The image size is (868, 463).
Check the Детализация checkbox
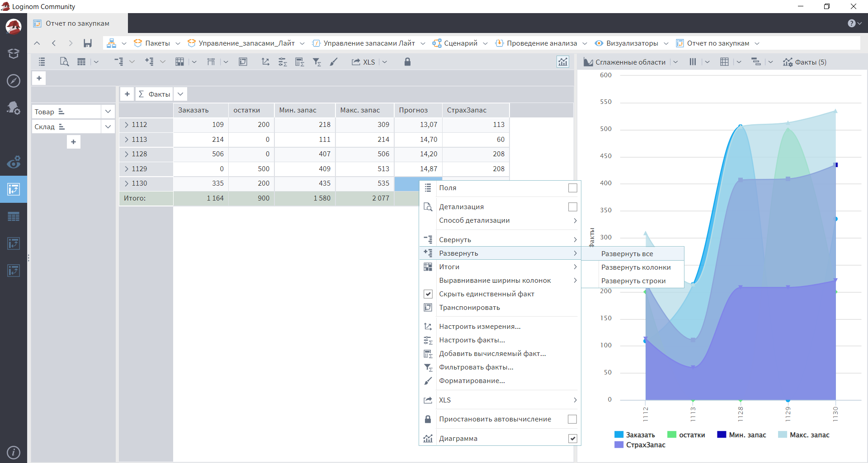[x=572, y=207]
